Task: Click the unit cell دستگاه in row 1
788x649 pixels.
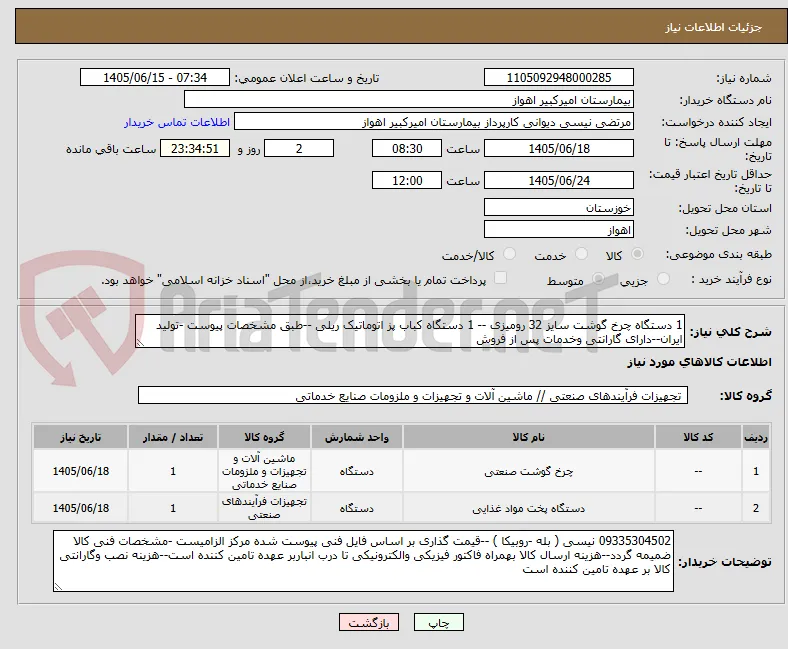Action: tap(357, 471)
